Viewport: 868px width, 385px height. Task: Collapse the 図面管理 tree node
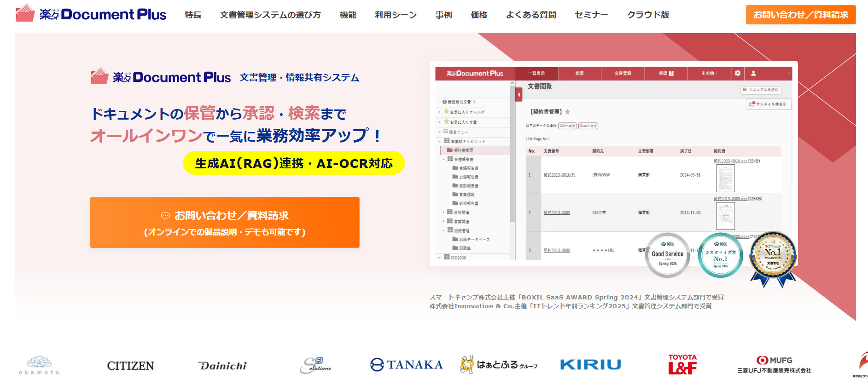coord(444,230)
